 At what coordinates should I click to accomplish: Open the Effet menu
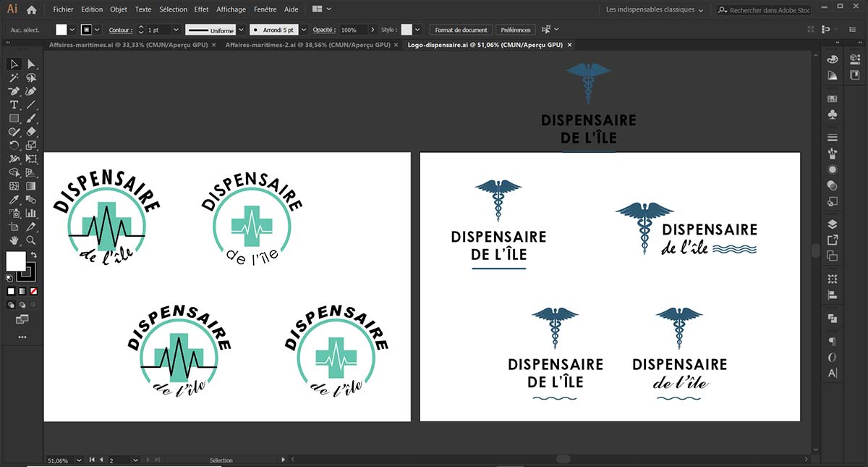[x=201, y=9]
